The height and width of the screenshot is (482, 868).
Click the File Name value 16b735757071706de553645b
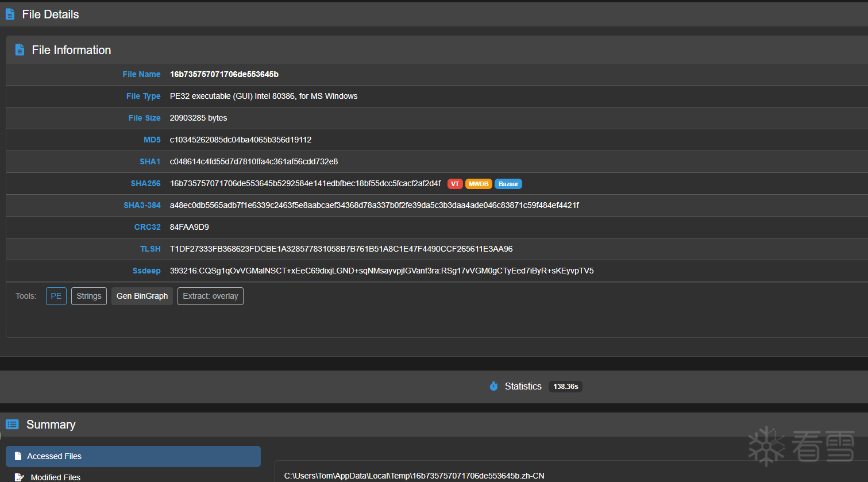(224, 74)
